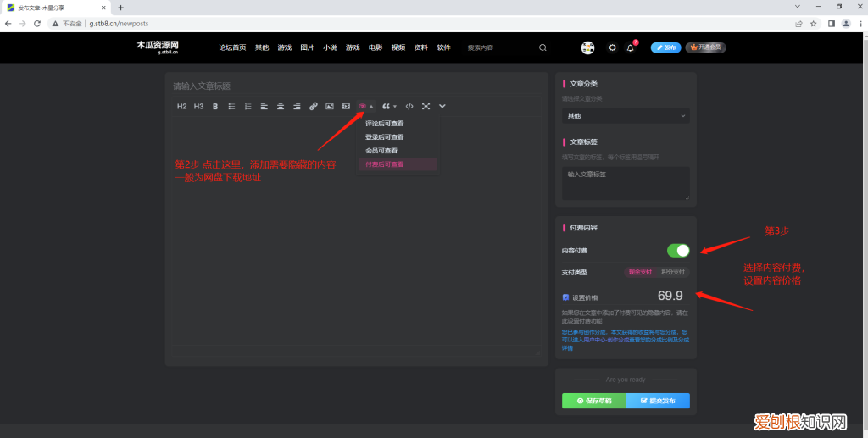Click the 提交发布 button
868x438 pixels.
(658, 401)
